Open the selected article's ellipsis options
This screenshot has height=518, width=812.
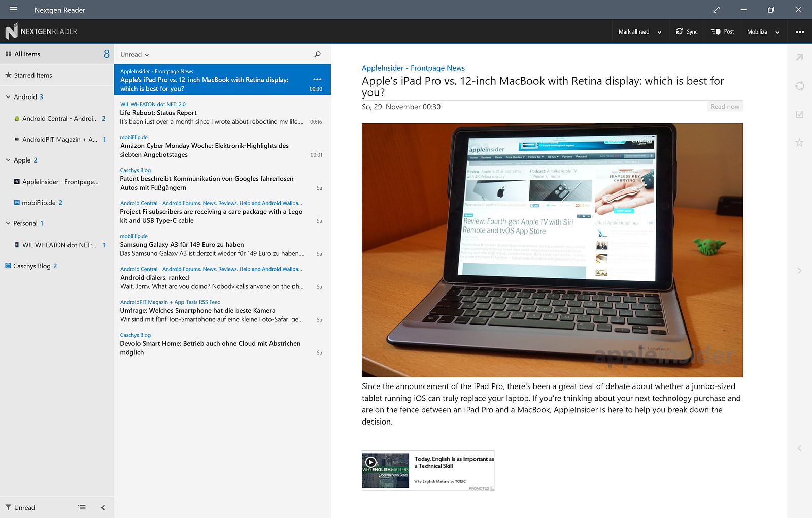(317, 79)
